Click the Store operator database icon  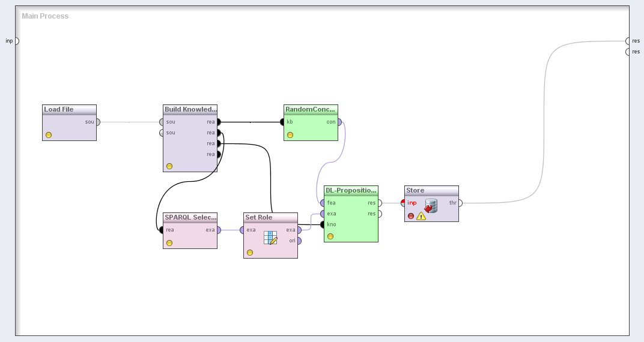(x=431, y=206)
